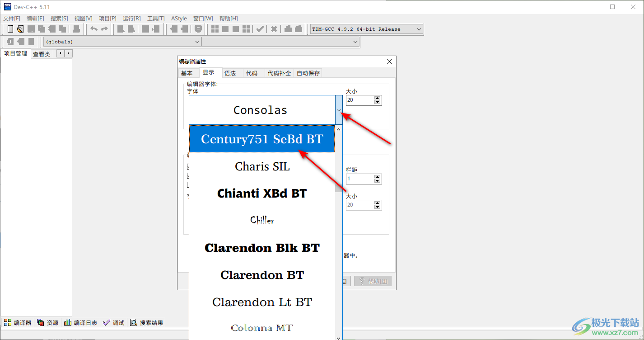644x340 pixels.
Task: Click the Save toolbar icon
Action: coord(31,29)
